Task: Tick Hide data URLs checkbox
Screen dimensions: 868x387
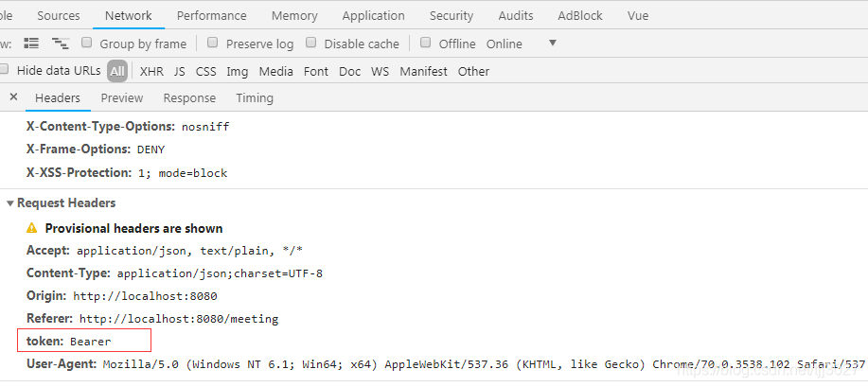Action: coord(5,70)
